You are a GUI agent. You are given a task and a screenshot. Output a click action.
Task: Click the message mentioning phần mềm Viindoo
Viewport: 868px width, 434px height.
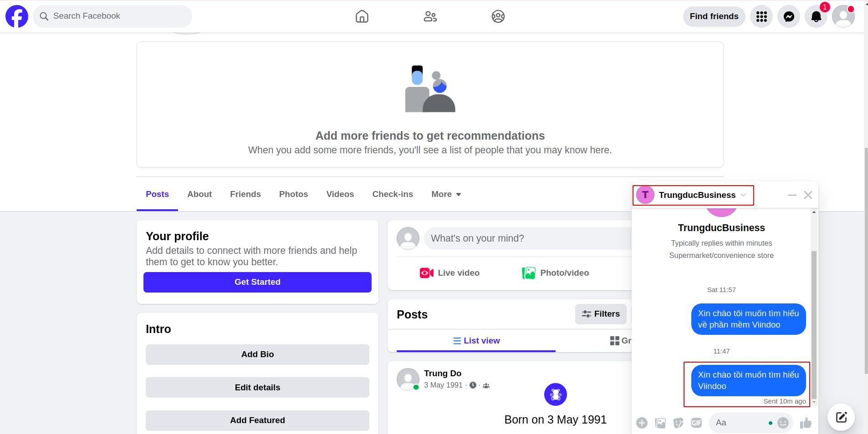pos(749,319)
